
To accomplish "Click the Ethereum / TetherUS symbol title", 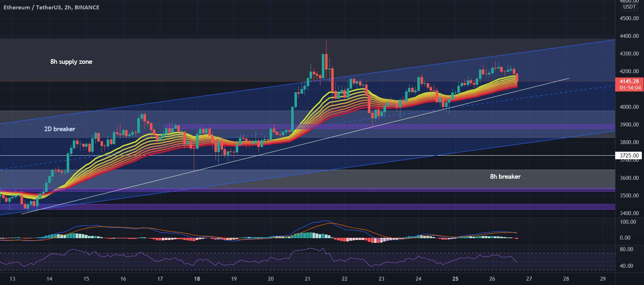I will tap(52, 7).
